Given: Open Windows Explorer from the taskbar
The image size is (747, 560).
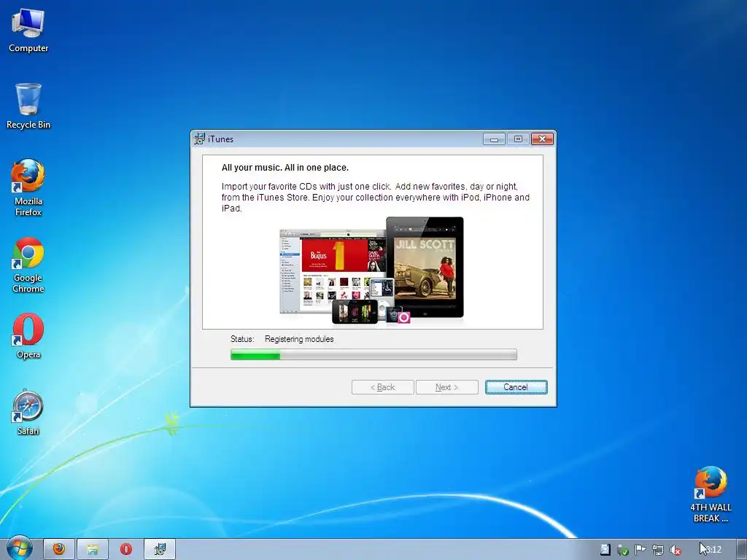Looking at the screenshot, I should coord(93,549).
